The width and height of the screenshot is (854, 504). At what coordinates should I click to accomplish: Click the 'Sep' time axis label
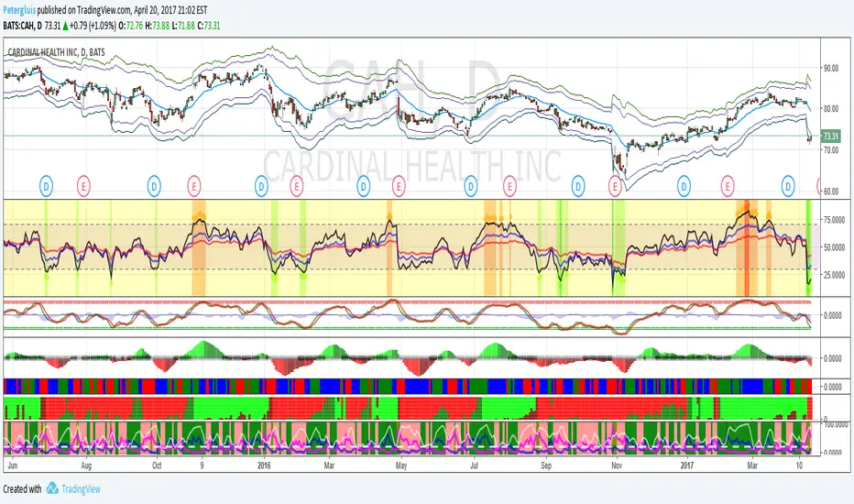click(546, 466)
